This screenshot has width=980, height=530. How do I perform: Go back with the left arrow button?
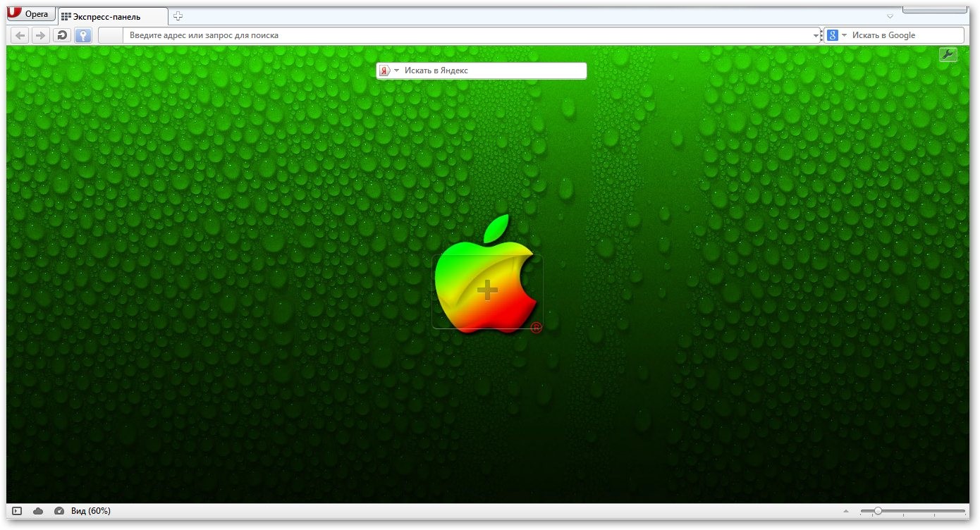click(20, 35)
